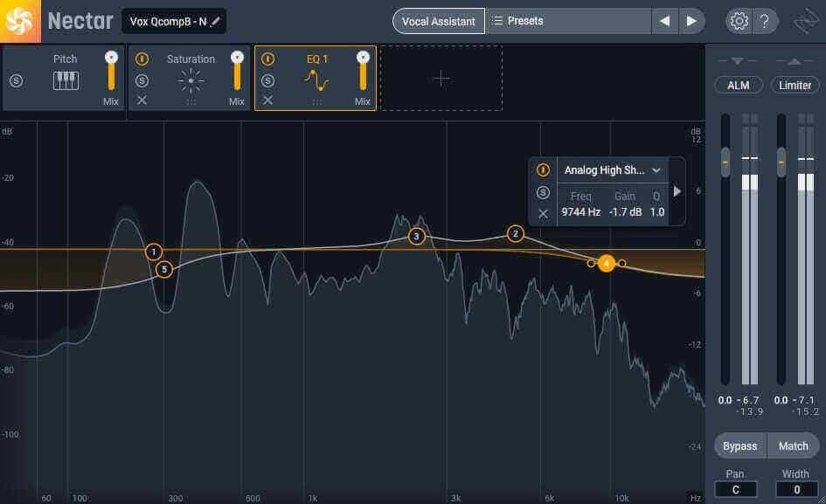Toggle EQ 1 module power
The image size is (826, 504).
267,59
